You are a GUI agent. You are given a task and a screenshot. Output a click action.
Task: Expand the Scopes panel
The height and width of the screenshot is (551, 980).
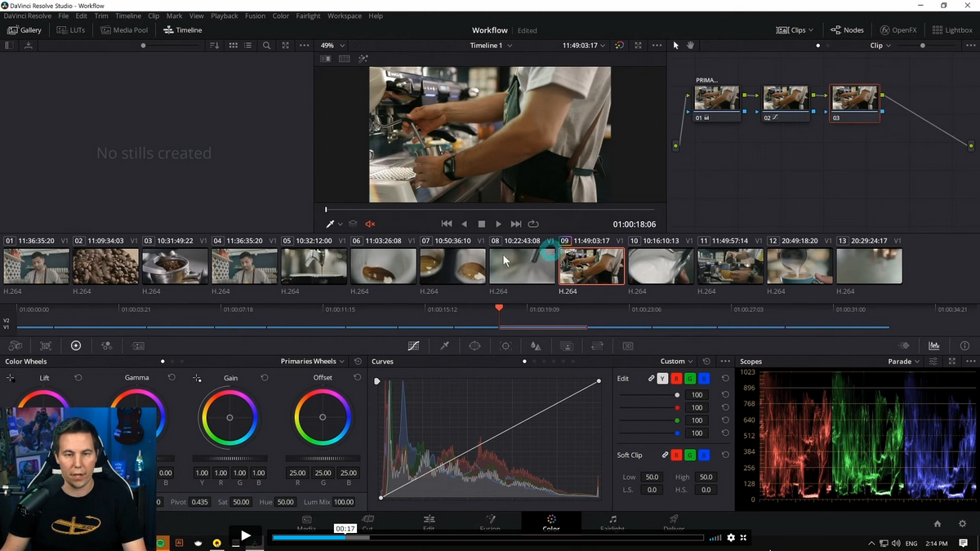tap(952, 362)
